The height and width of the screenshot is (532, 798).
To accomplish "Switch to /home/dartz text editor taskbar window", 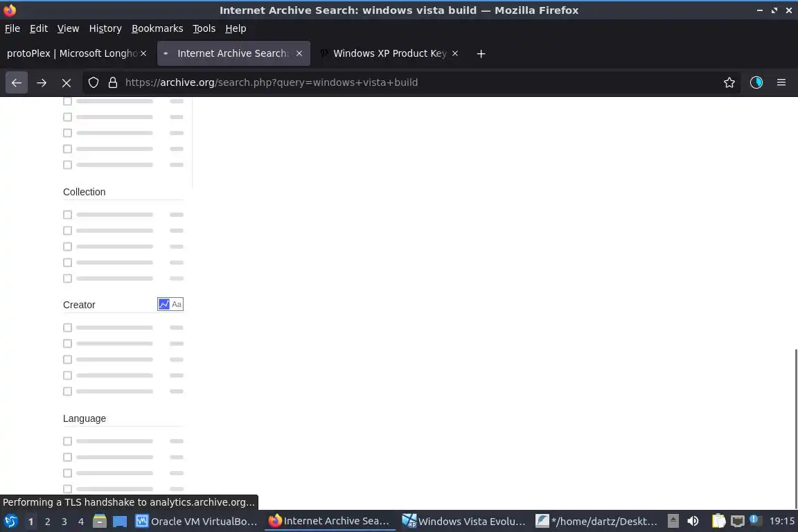I will (x=598, y=522).
